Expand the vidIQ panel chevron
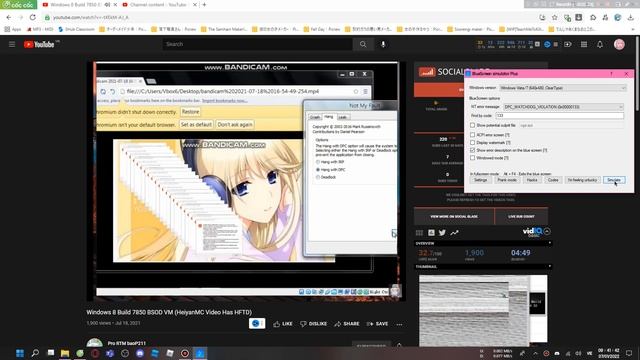Screen dimensions: 640x360 547,231
